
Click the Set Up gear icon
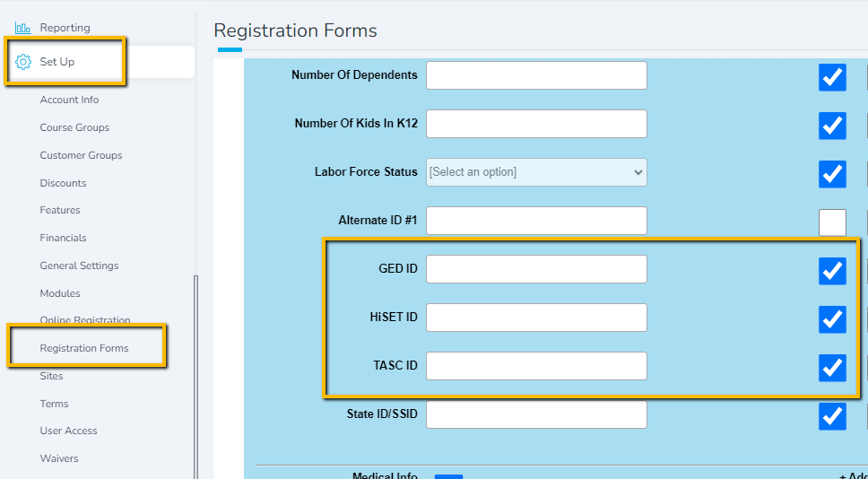point(23,62)
